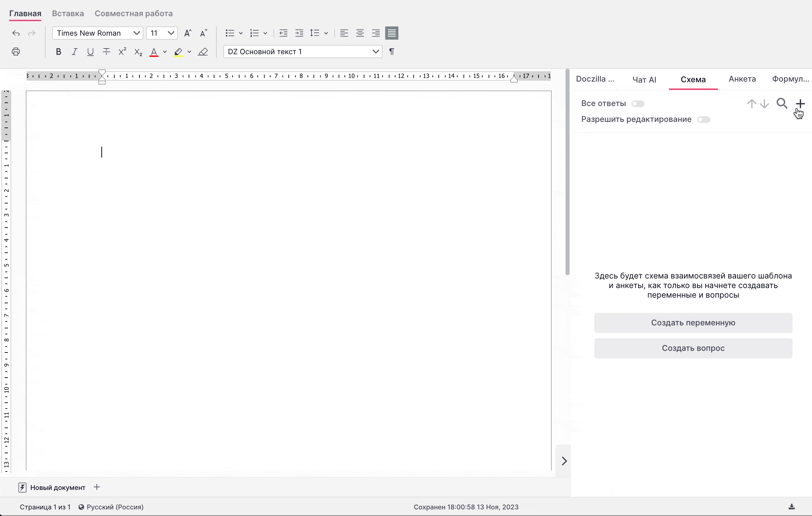The width and height of the screenshot is (812, 516).
Task: Click inside the document page body
Action: [x=289, y=280]
